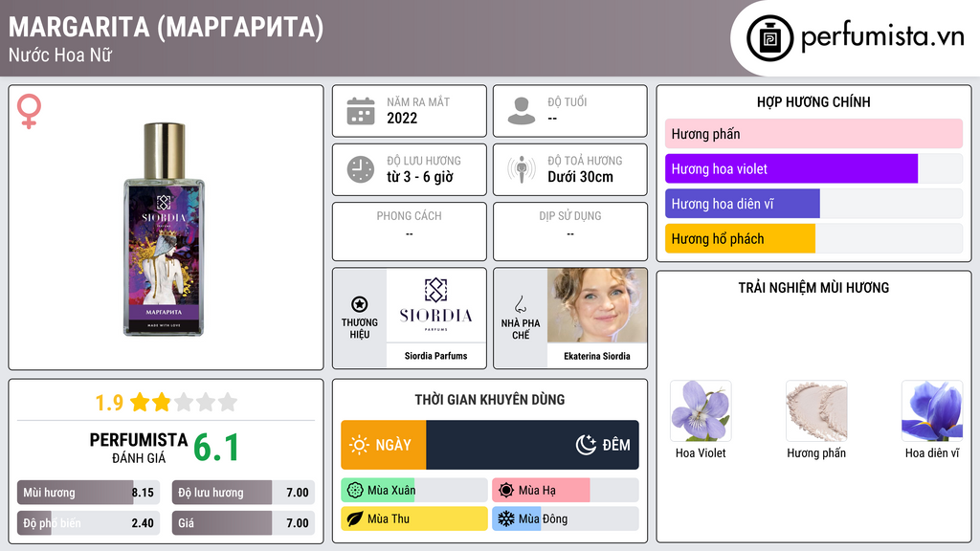Click the Mùi hương 8.15 score bar
Image resolution: width=980 pixels, height=551 pixels.
[x=89, y=493]
